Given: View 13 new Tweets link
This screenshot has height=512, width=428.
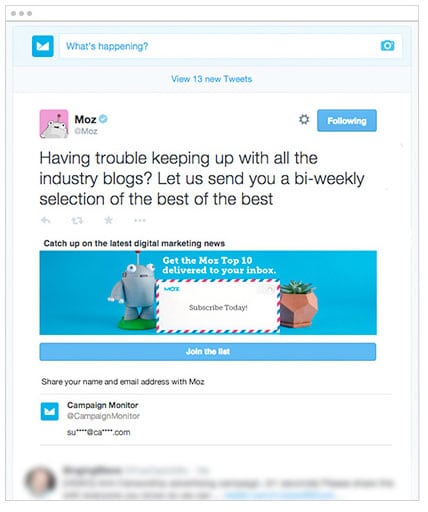Looking at the screenshot, I should [211, 79].
